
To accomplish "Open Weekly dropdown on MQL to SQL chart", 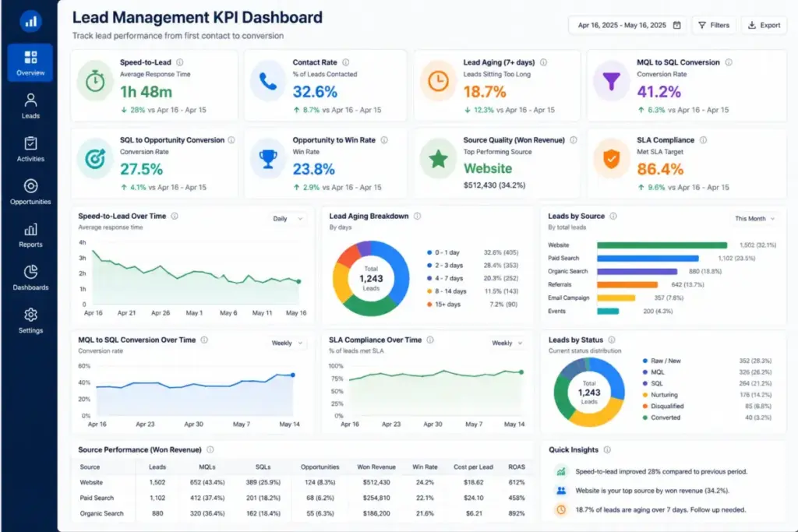I will coord(287,344).
